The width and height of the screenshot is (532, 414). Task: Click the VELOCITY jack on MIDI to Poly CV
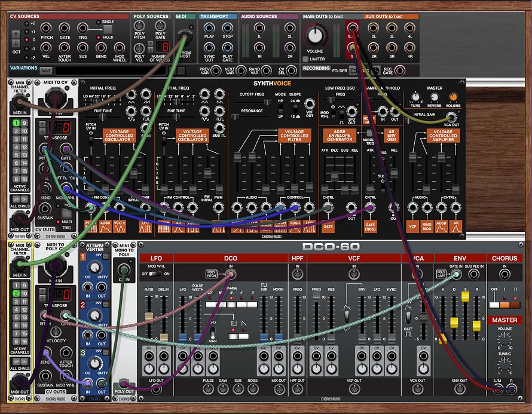click(56, 332)
